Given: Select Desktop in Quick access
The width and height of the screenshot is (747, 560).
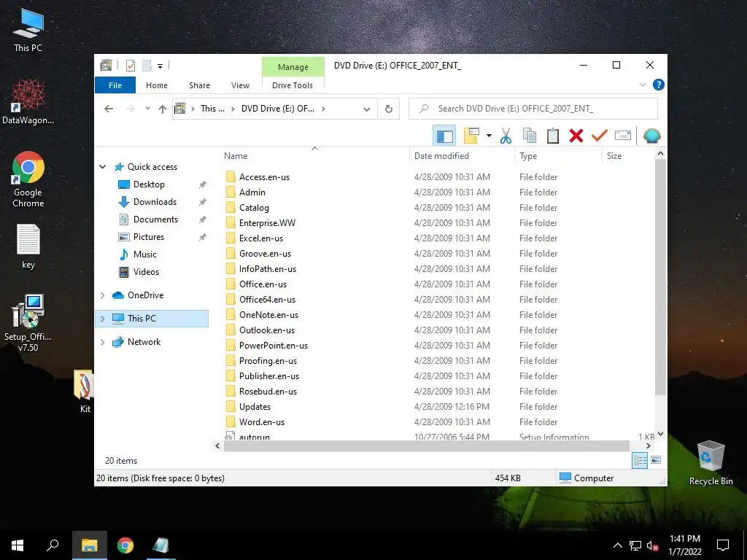Looking at the screenshot, I should tap(149, 184).
